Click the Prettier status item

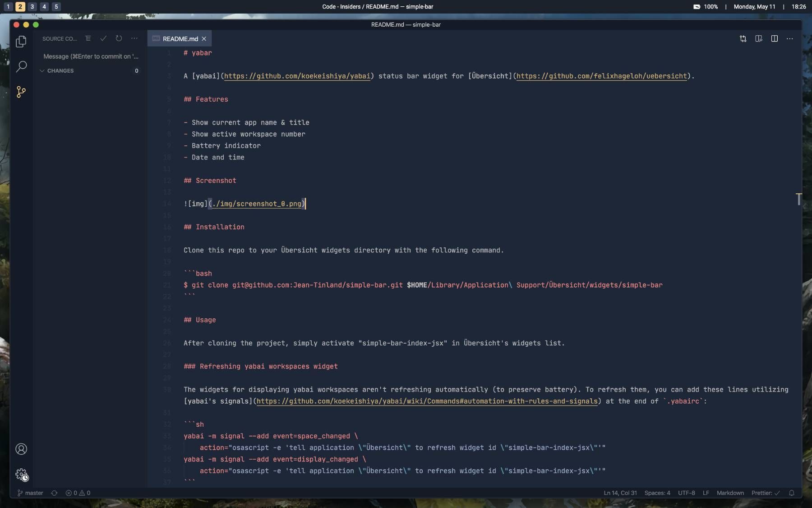tap(766, 493)
